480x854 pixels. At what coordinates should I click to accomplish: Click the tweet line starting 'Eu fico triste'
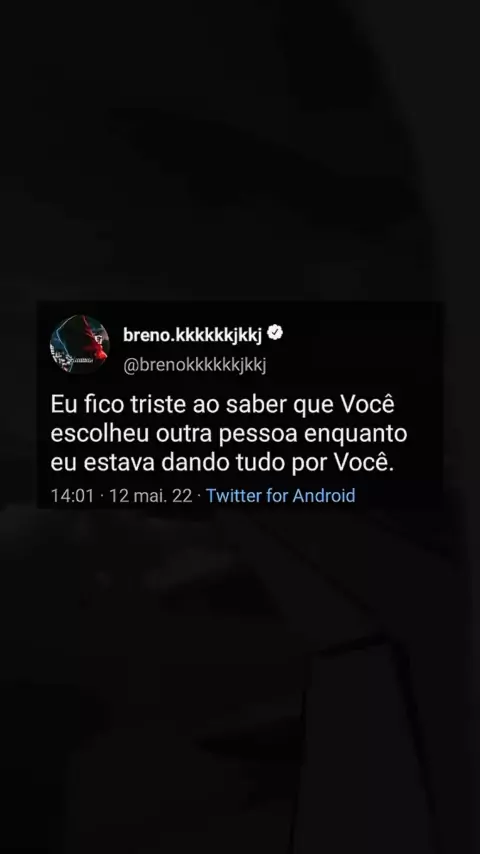(x=222, y=405)
